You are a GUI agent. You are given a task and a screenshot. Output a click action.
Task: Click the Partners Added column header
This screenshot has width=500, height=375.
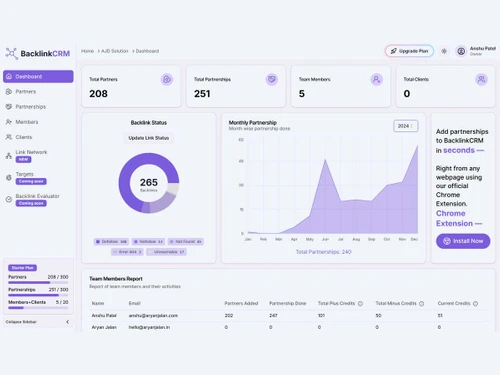(x=241, y=303)
